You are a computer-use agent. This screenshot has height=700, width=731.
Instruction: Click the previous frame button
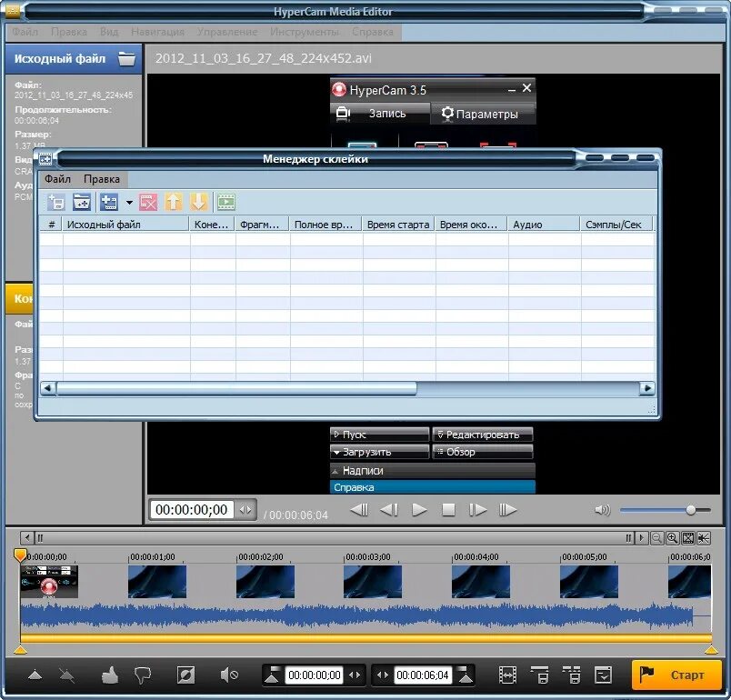(389, 510)
